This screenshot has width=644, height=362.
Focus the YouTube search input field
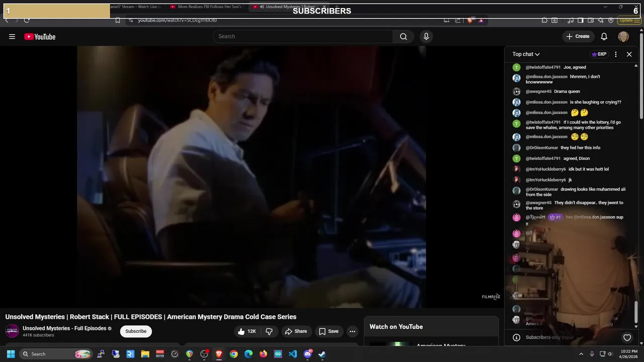click(303, 36)
